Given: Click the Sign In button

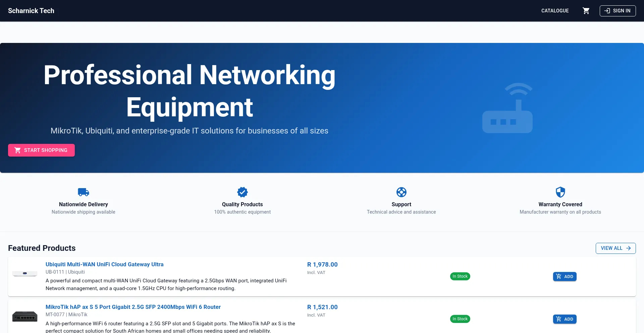Looking at the screenshot, I should 618,11.
